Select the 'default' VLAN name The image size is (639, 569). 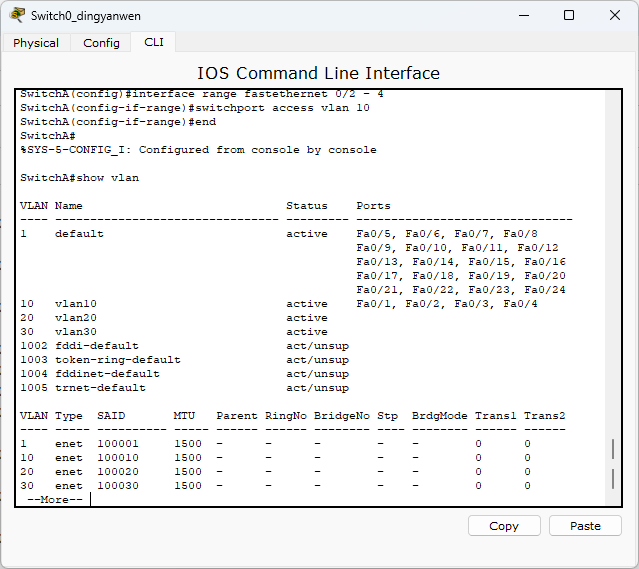point(79,234)
